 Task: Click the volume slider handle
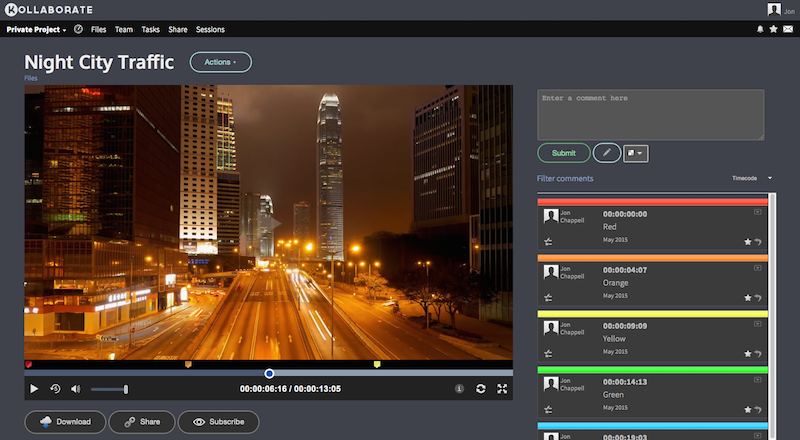click(126, 389)
